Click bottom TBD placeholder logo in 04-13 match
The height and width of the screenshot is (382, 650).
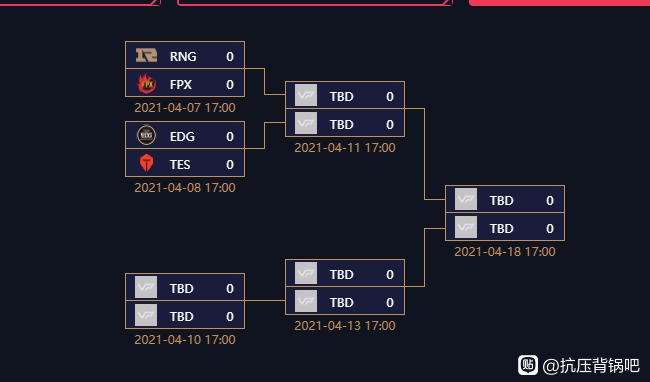click(306, 301)
